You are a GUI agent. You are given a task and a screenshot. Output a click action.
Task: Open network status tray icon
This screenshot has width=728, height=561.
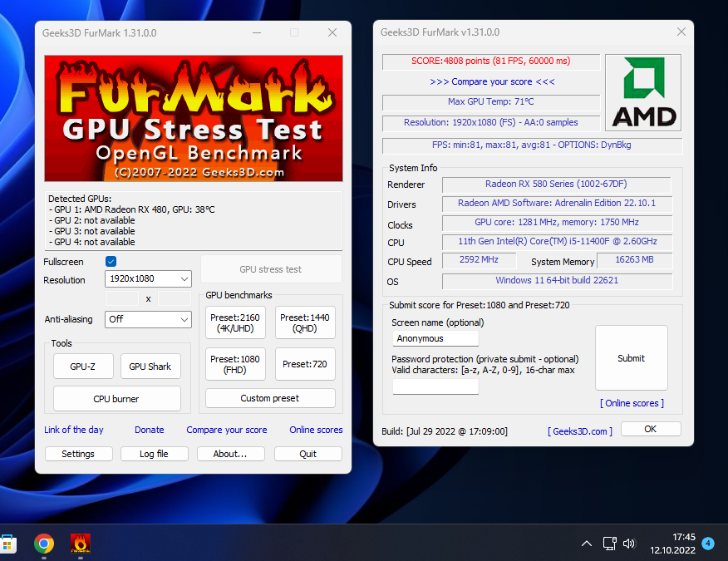tap(610, 544)
